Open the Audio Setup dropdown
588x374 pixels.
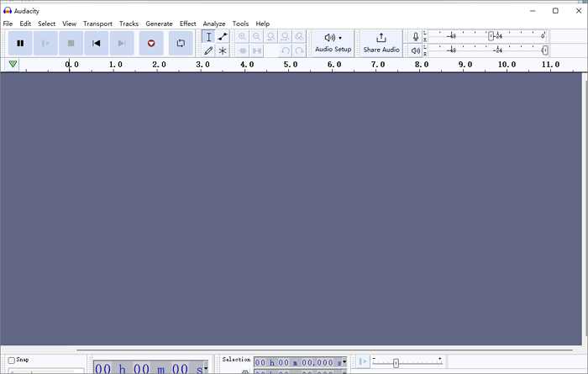pos(333,43)
